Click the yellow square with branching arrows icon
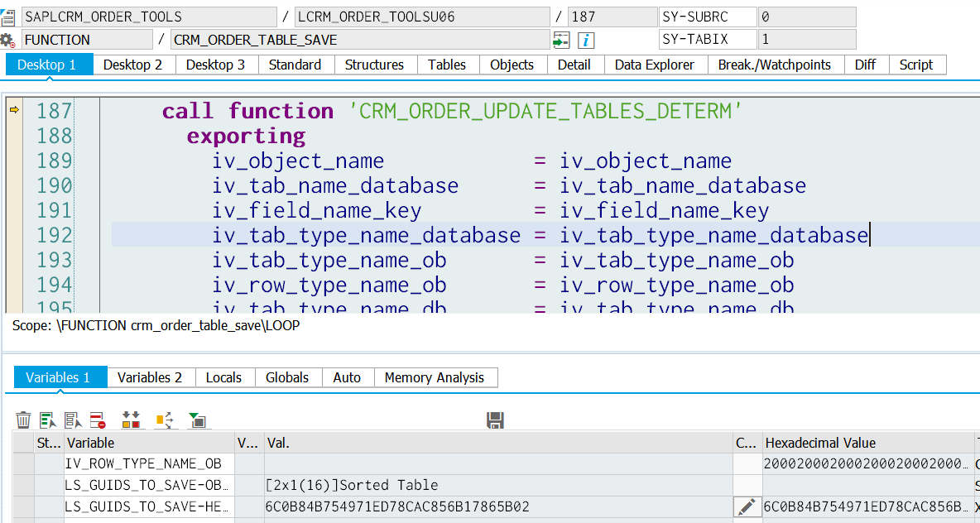The width and height of the screenshot is (980, 523). (x=165, y=420)
